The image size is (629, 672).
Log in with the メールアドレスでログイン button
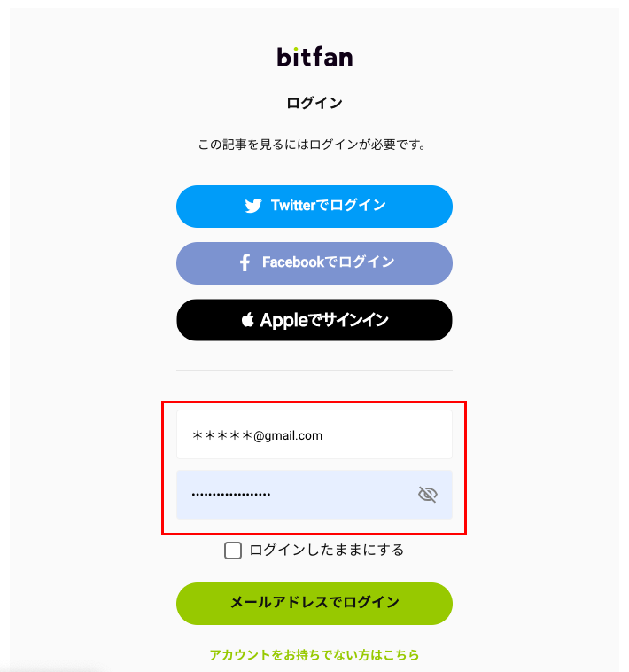pyautogui.click(x=314, y=604)
